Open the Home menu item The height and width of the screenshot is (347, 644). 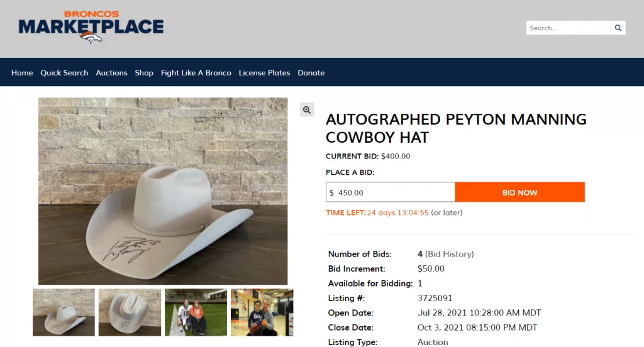point(22,73)
